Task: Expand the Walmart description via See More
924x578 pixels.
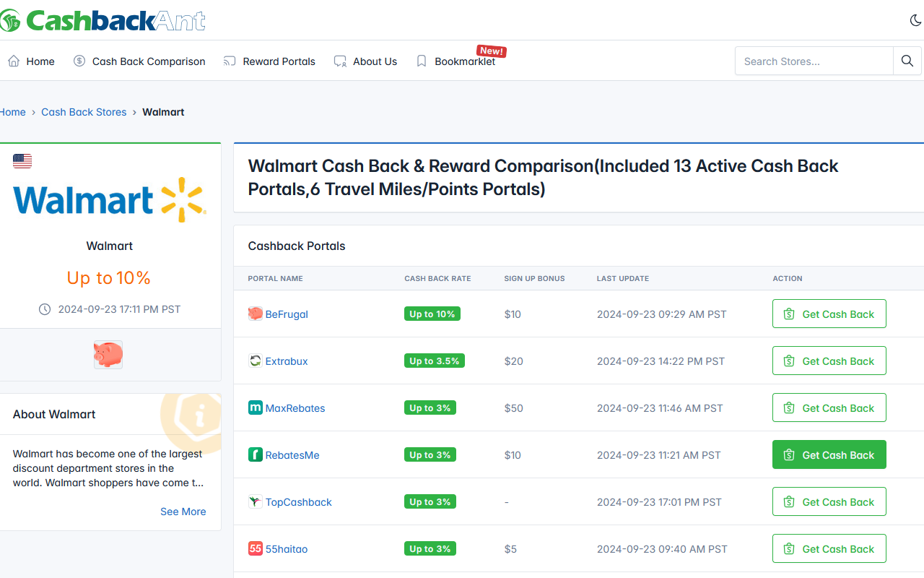Action: coord(183,512)
